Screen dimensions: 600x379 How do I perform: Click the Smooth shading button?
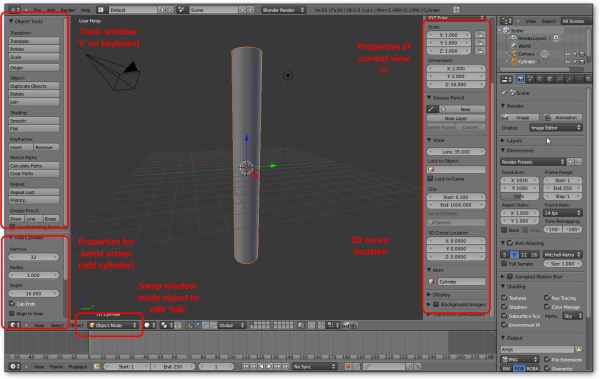34,121
